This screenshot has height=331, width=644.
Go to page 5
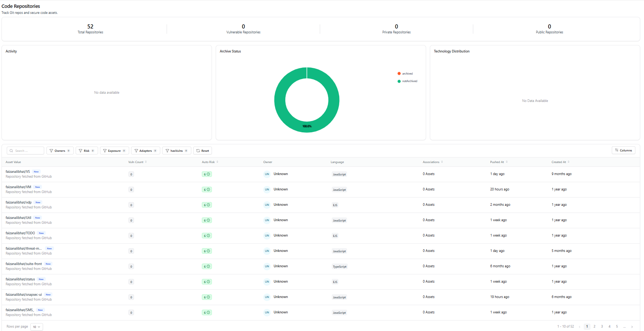pyautogui.click(x=617, y=327)
